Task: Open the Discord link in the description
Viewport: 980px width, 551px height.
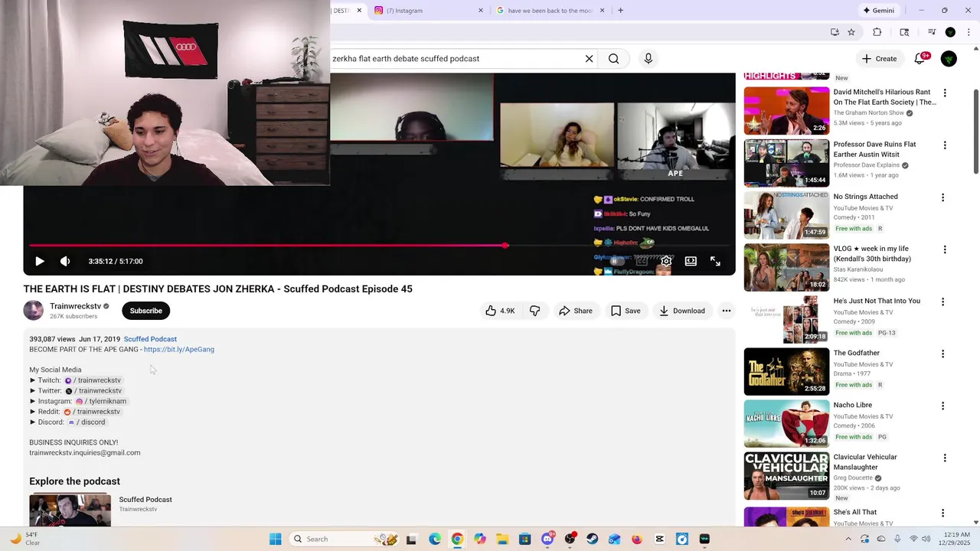Action: (87, 422)
